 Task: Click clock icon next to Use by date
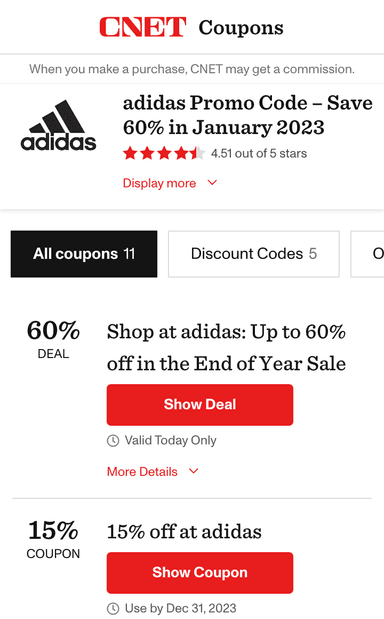pos(113,608)
